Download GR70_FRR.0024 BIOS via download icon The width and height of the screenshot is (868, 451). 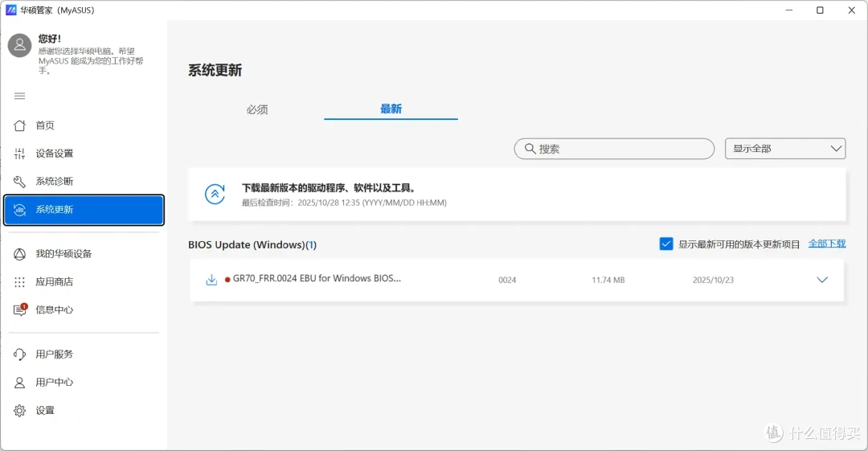211,280
